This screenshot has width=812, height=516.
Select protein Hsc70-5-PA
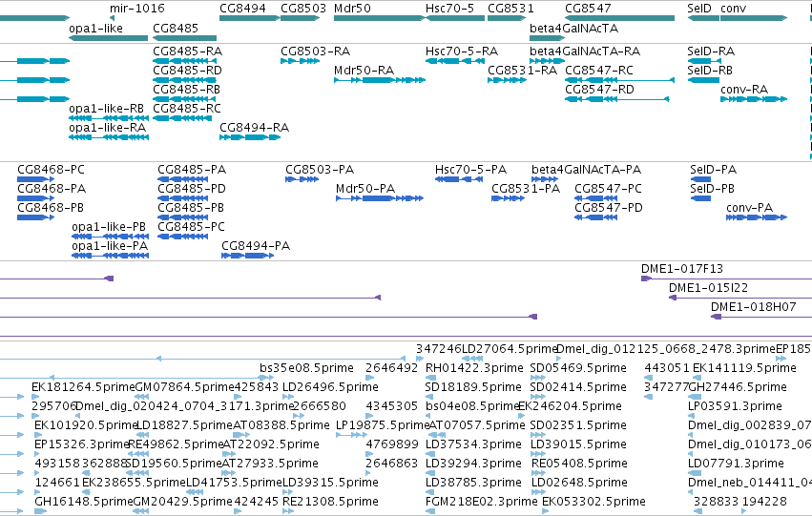(x=470, y=170)
